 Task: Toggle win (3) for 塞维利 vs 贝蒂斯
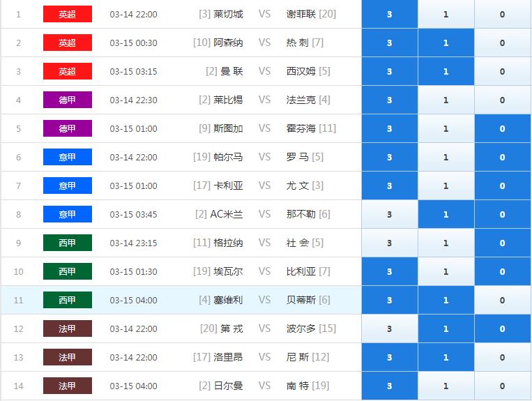(x=390, y=300)
